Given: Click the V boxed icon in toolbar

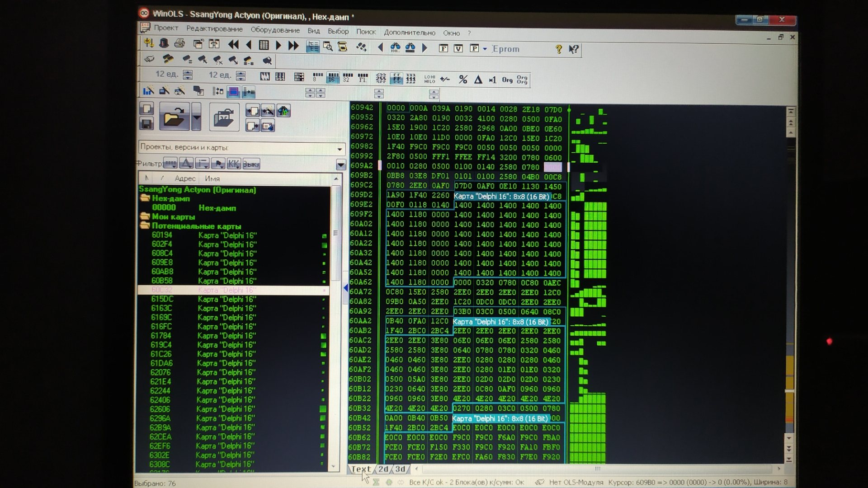Looking at the screenshot, I should coord(458,48).
